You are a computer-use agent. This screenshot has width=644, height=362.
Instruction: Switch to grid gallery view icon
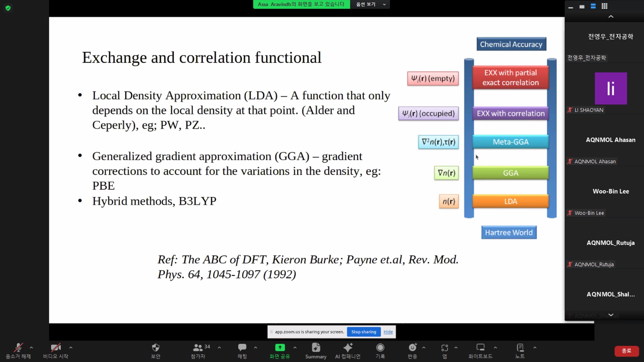604,6
